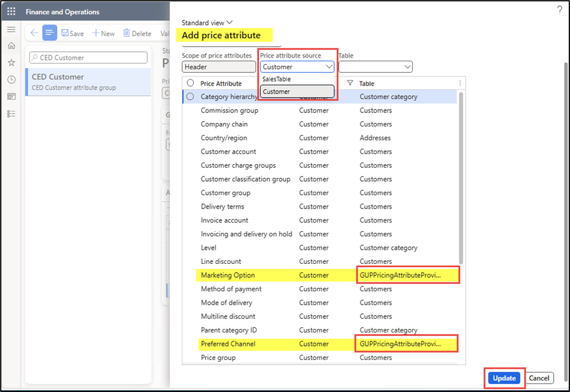
Task: Open the app launcher waffle icon
Action: (11, 11)
